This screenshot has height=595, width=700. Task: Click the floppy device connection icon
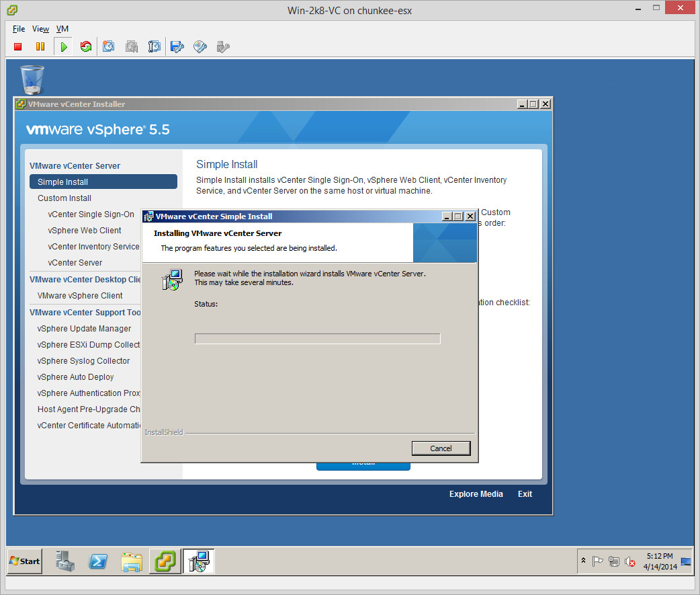pos(177,46)
